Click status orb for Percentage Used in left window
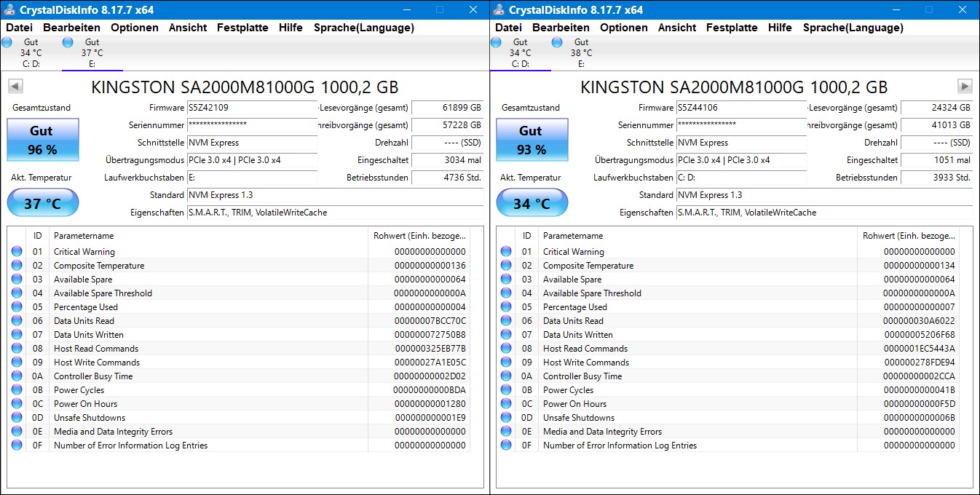980x495 pixels. click(x=17, y=307)
